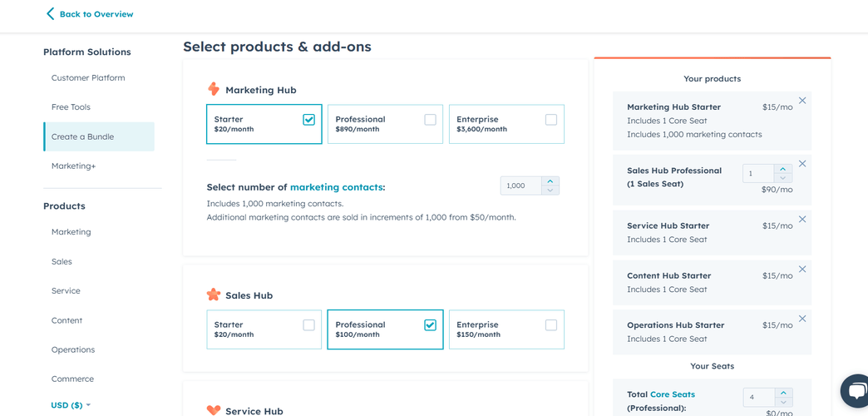This screenshot has height=416, width=868.
Task: Click the Back to Overview chevron arrow
Action: tap(51, 14)
